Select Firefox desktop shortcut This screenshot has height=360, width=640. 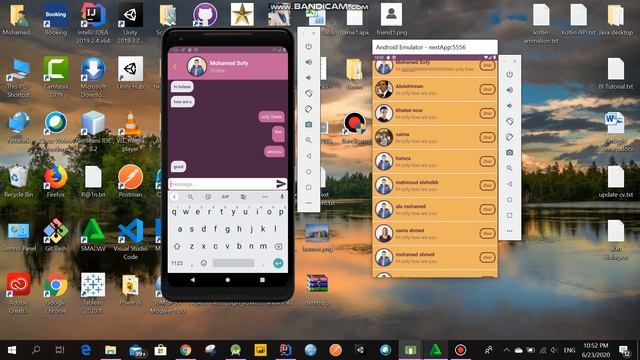[56, 181]
